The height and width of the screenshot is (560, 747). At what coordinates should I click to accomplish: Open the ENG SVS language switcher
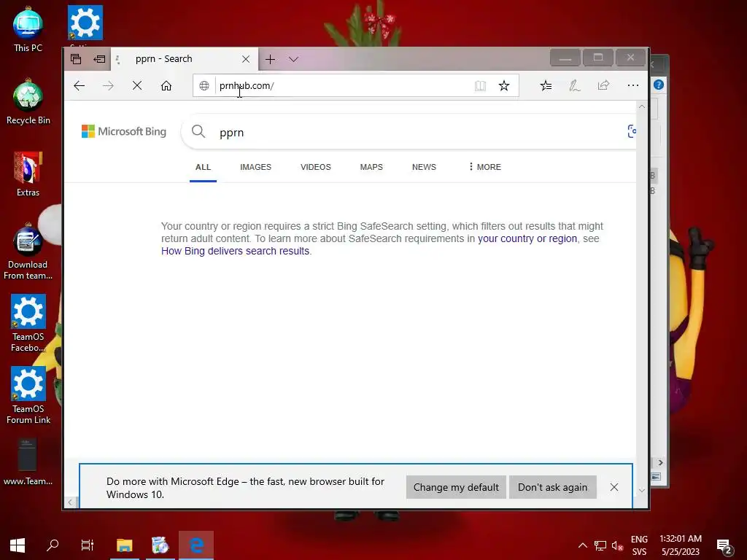(x=639, y=545)
